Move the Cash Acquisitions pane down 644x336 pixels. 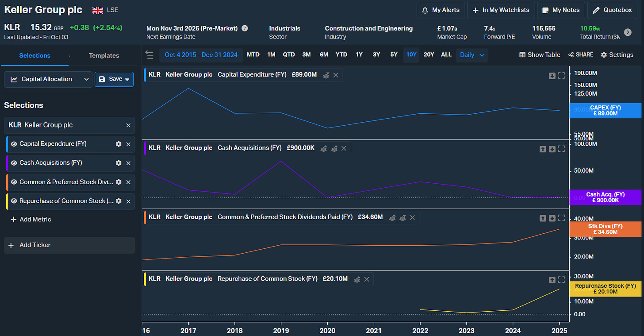(x=552, y=149)
